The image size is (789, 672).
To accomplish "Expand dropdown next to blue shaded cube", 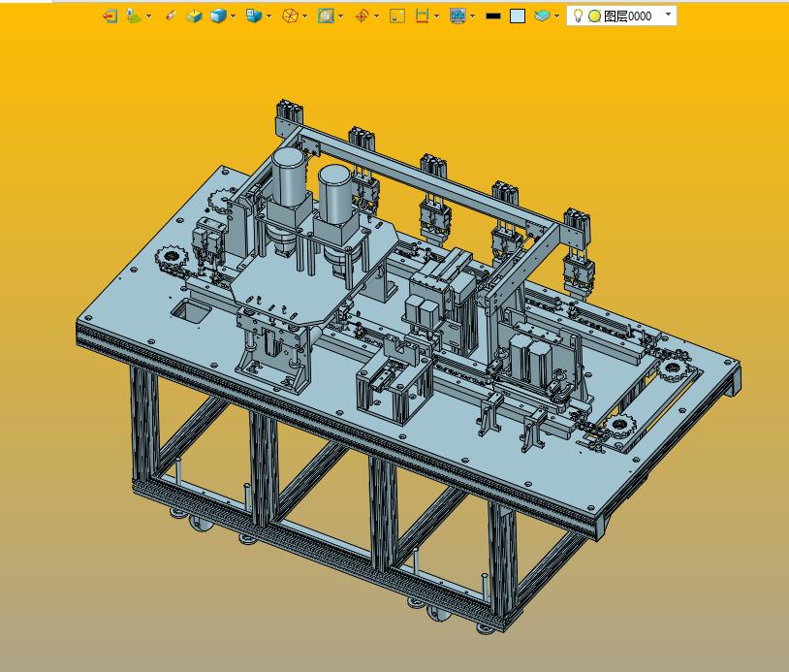I will pos(233,16).
